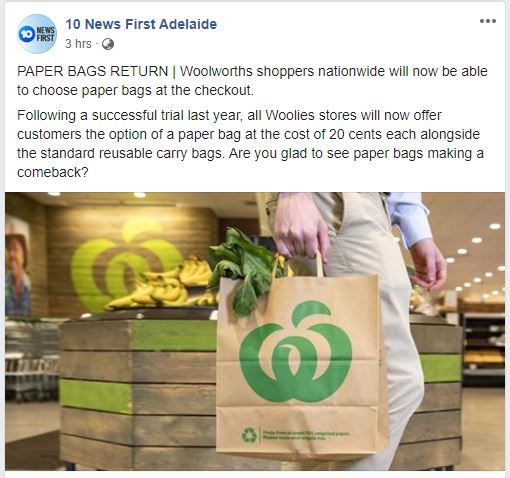Click the Woolworths logo on the paper bag
This screenshot has height=478, width=510.
296,352
